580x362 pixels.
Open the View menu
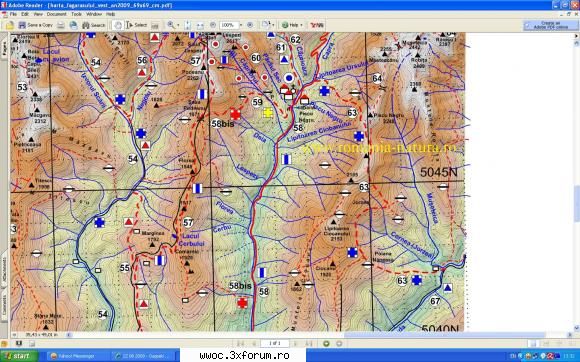coord(38,14)
